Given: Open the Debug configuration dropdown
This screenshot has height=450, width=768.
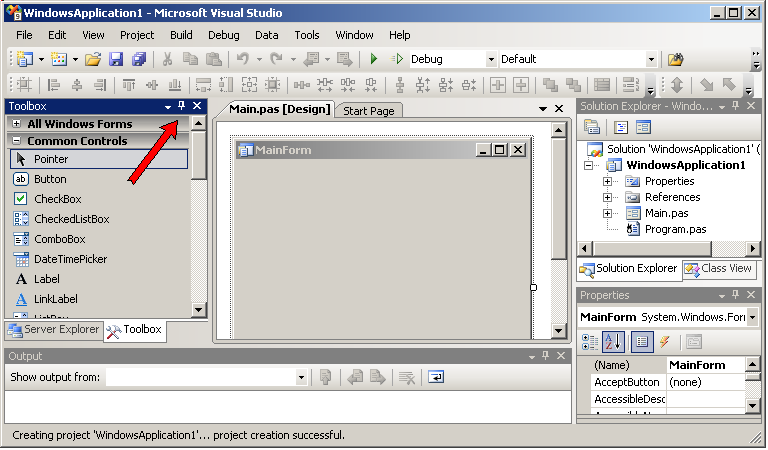Looking at the screenshot, I should pyautogui.click(x=490, y=60).
